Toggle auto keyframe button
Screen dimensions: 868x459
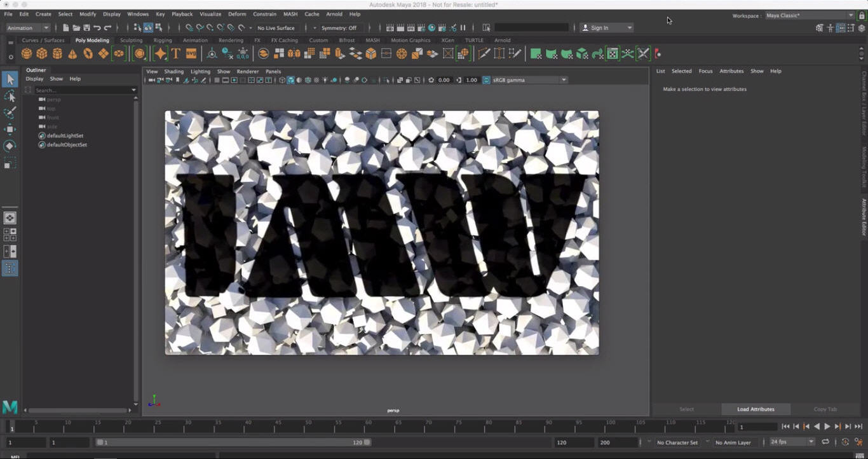845,442
